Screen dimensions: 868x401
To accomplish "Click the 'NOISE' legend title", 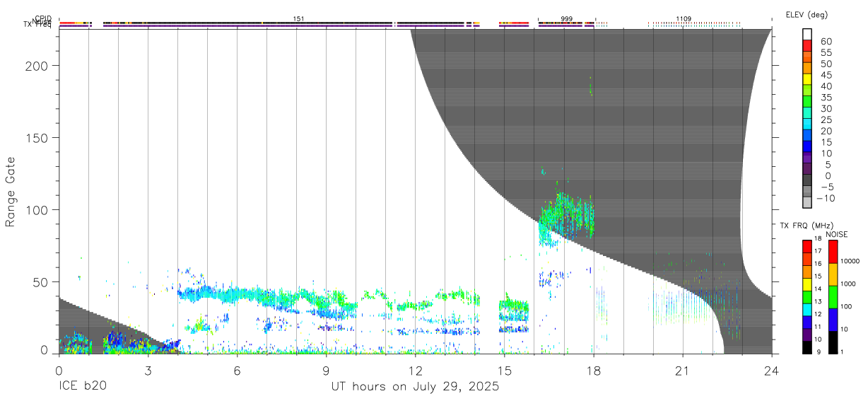I will tap(837, 234).
